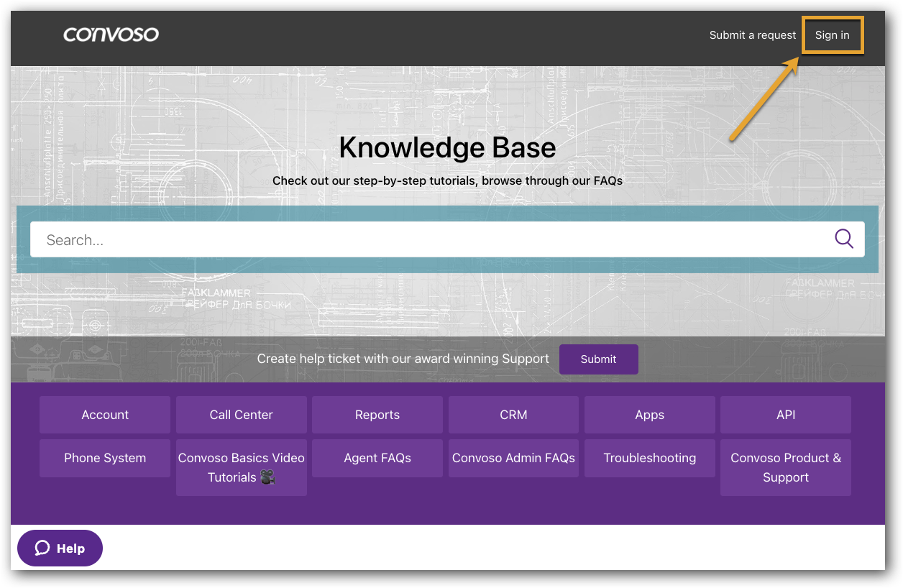Screen dimensions: 903x588
Task: Open the Help chat widget
Action: click(60, 548)
